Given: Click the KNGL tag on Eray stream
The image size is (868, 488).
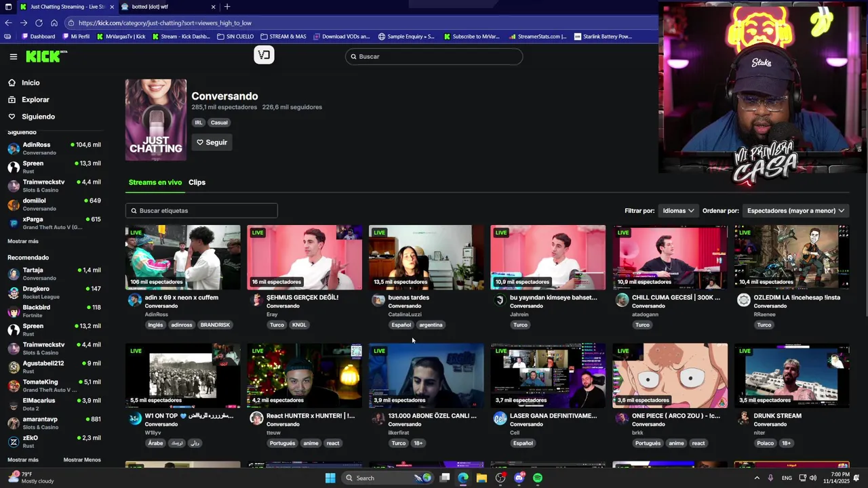Looking at the screenshot, I should pos(299,325).
